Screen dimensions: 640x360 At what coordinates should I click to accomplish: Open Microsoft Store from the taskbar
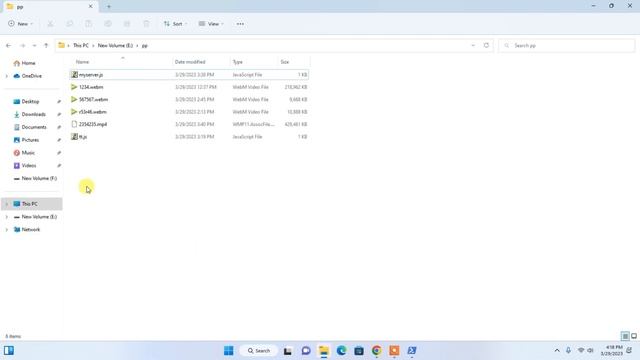[x=359, y=351]
